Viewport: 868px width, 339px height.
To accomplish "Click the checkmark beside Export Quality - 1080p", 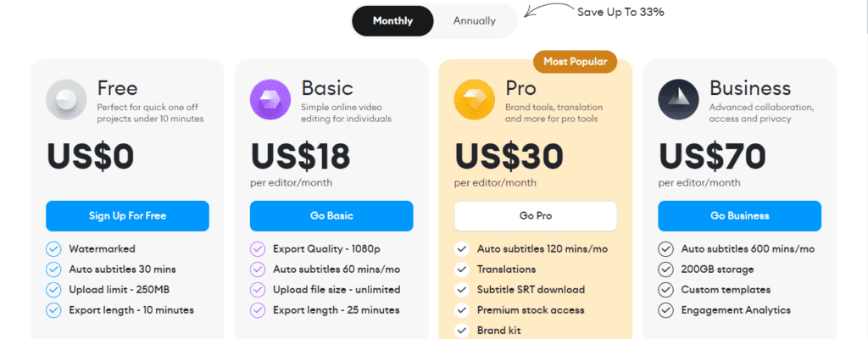I will pos(258,249).
